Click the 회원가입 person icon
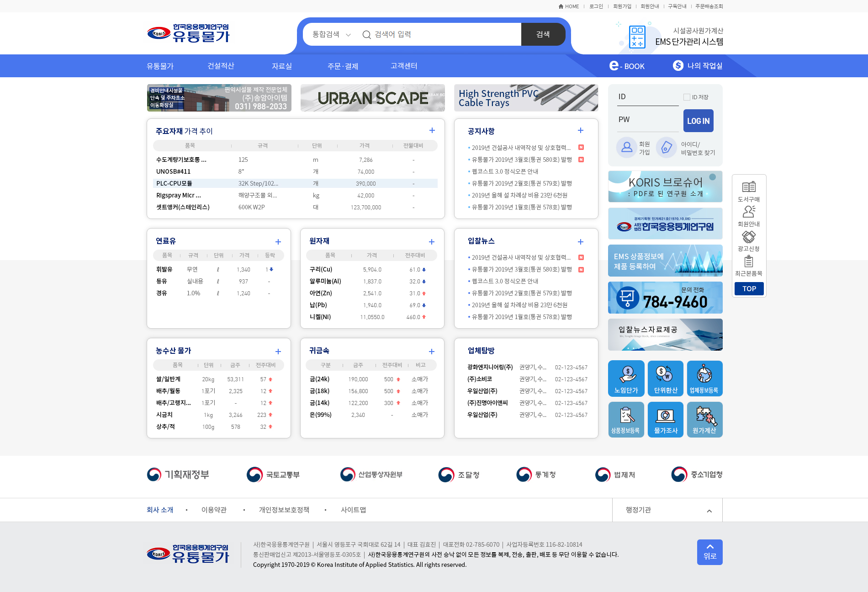868x592 pixels. click(627, 148)
